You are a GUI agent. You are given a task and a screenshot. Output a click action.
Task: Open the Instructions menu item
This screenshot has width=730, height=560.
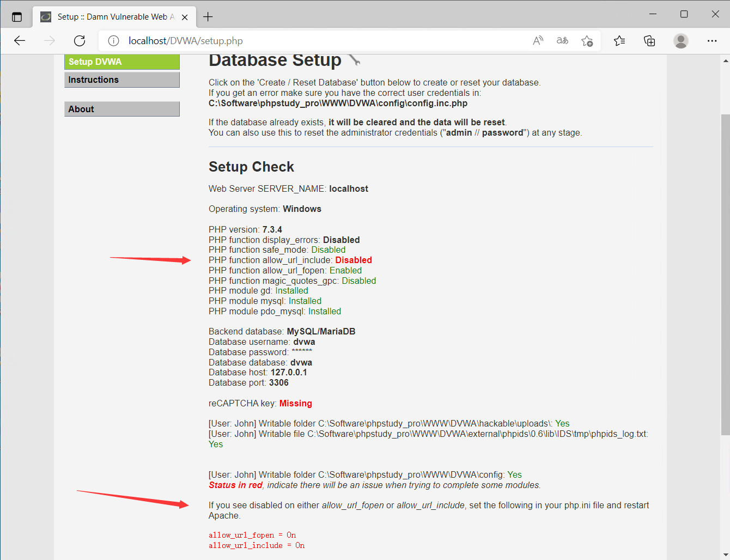[x=122, y=80]
